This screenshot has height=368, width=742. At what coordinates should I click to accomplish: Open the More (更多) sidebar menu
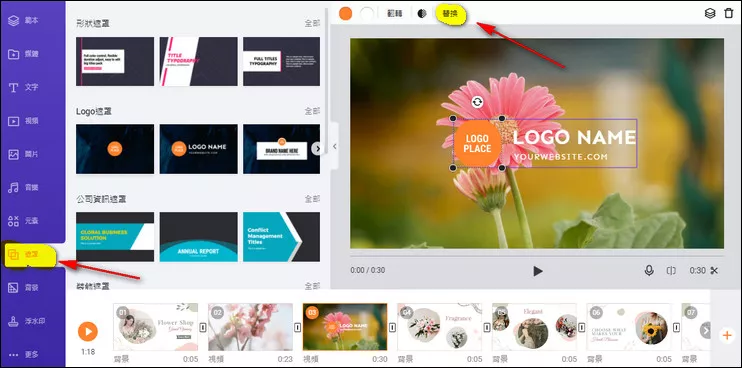(x=24, y=354)
